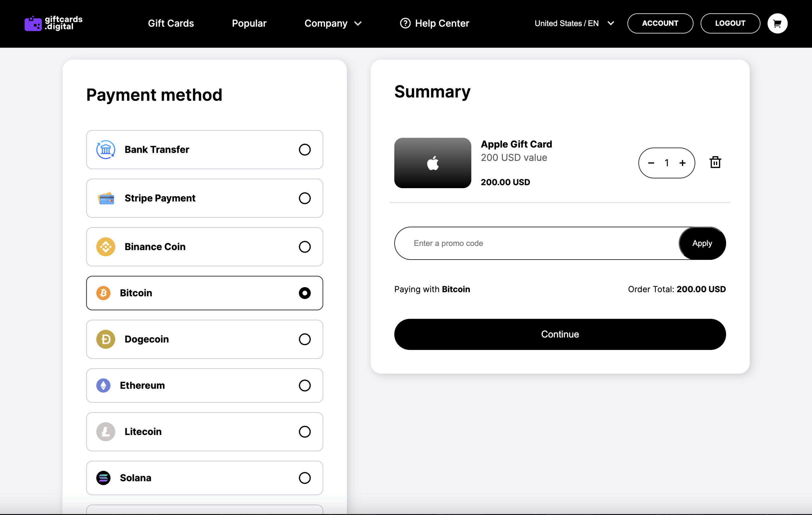
Task: Click the Bank Transfer bank icon
Action: [106, 149]
